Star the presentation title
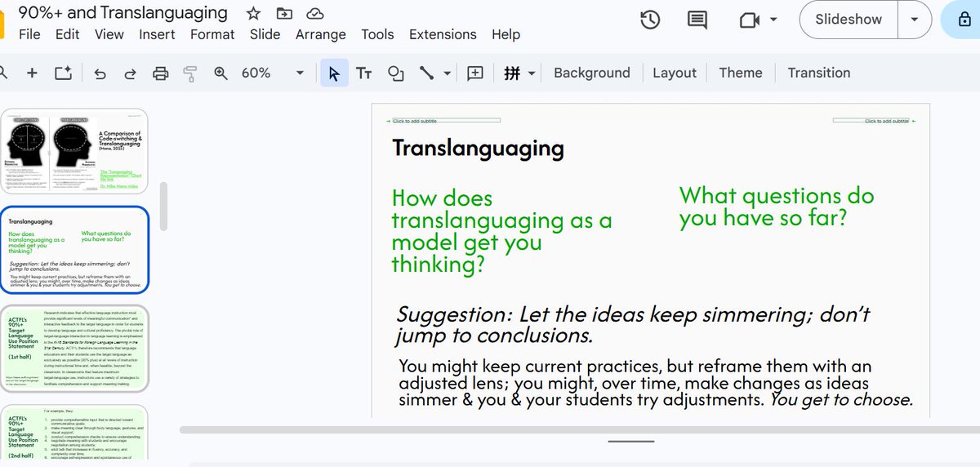This screenshot has height=467, width=980. pyautogui.click(x=254, y=13)
